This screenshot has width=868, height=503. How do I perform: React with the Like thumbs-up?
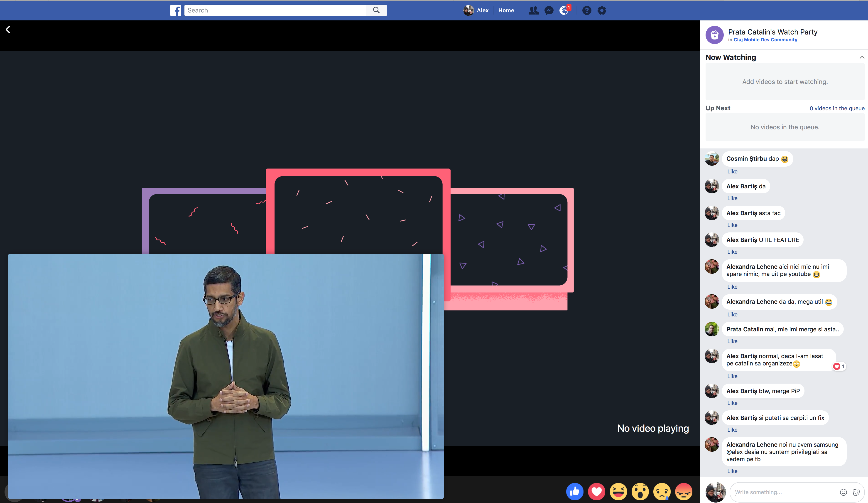575,492
